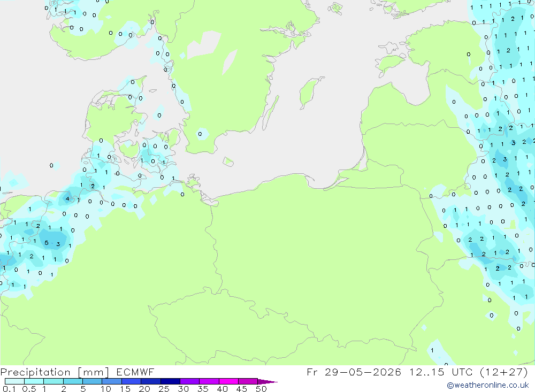Click the 'Fr 29-05-2026' date text

(354, 372)
